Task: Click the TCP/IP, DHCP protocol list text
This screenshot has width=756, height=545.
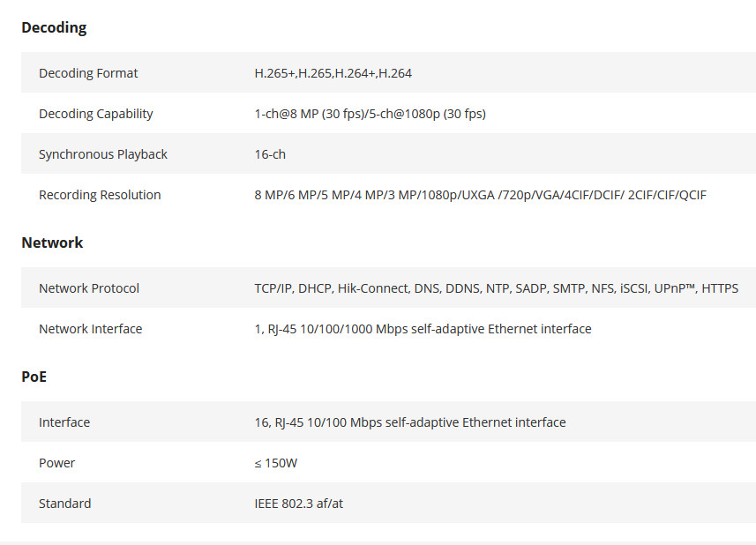Action: pyautogui.click(x=496, y=288)
